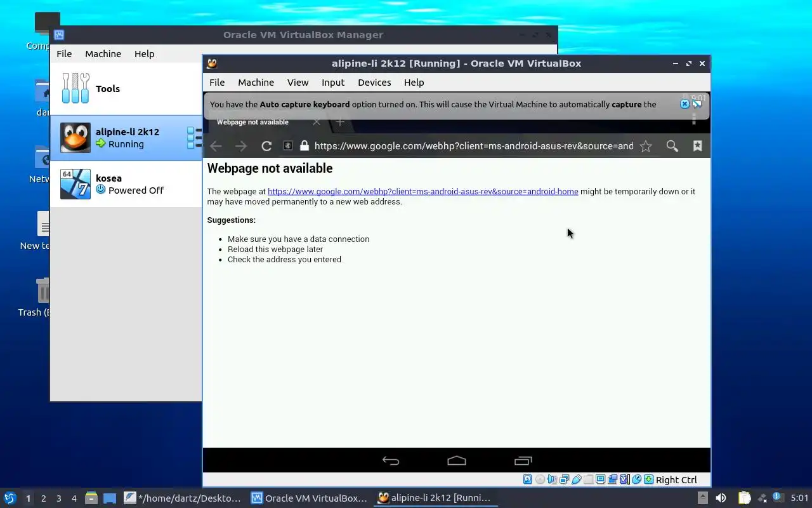Open alipine-li 2k12 machine tools menu icon
The image size is (812, 508).
tap(193, 138)
